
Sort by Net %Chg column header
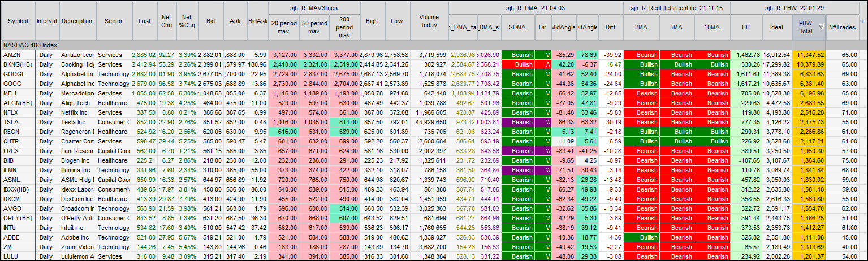[x=186, y=21]
